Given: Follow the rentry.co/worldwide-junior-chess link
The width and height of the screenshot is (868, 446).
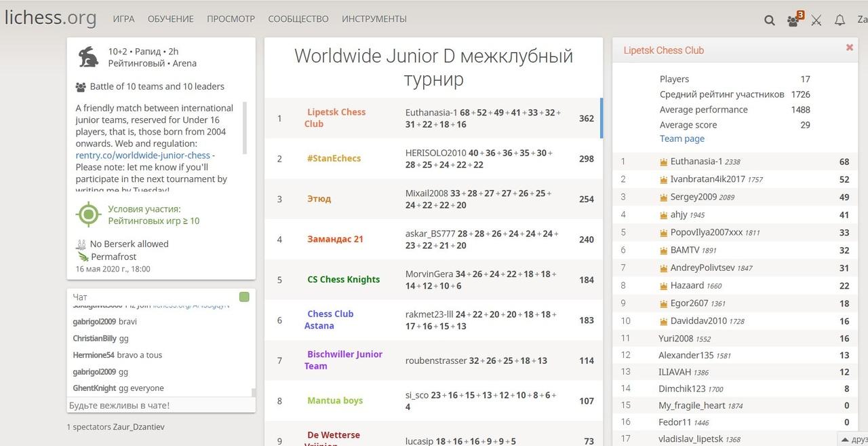Looking at the screenshot, I should coord(143,155).
